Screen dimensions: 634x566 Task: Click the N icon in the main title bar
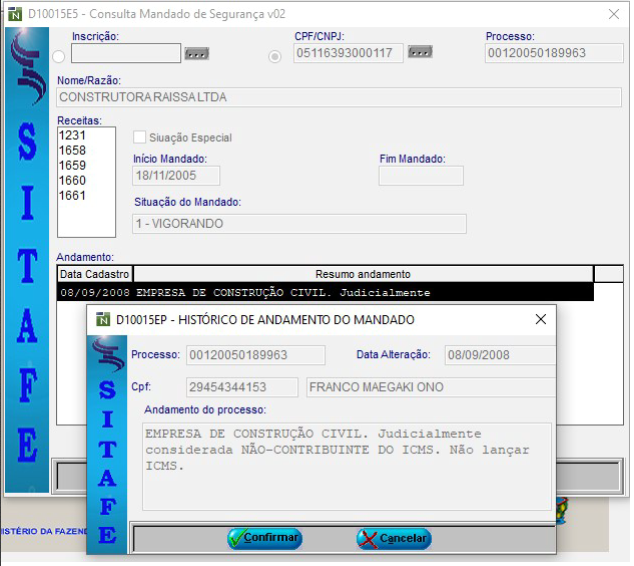[x=13, y=14]
